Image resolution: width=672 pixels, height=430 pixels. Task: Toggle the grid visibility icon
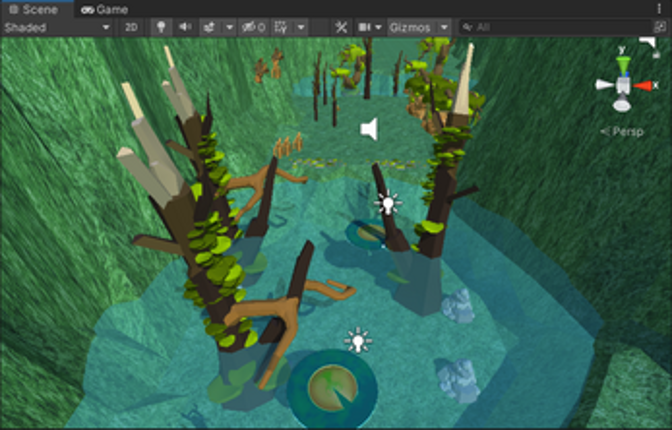pyautogui.click(x=280, y=27)
